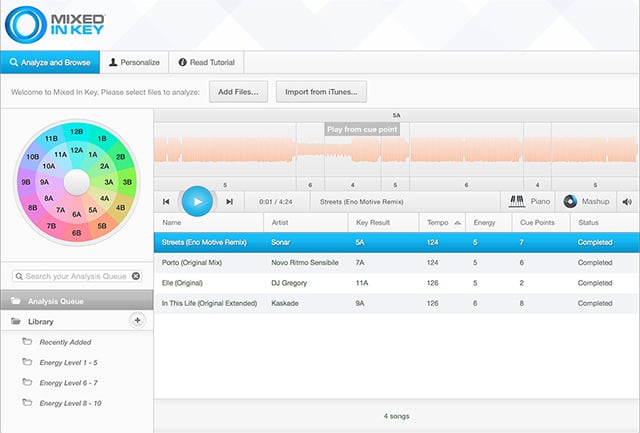
Task: Click the Add Files button
Action: pyautogui.click(x=238, y=92)
